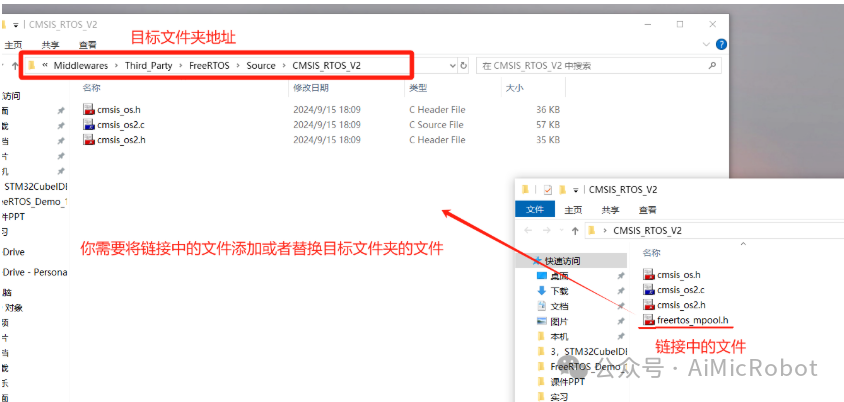Open FreeRTOS_Demo folder in second window sidebar
The image size is (844, 402).
(x=588, y=366)
